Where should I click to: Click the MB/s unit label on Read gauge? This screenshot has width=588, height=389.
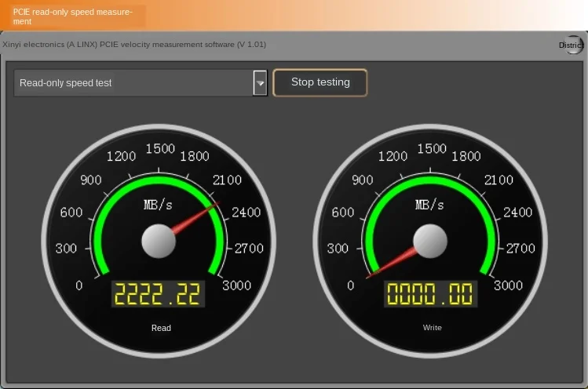(158, 205)
